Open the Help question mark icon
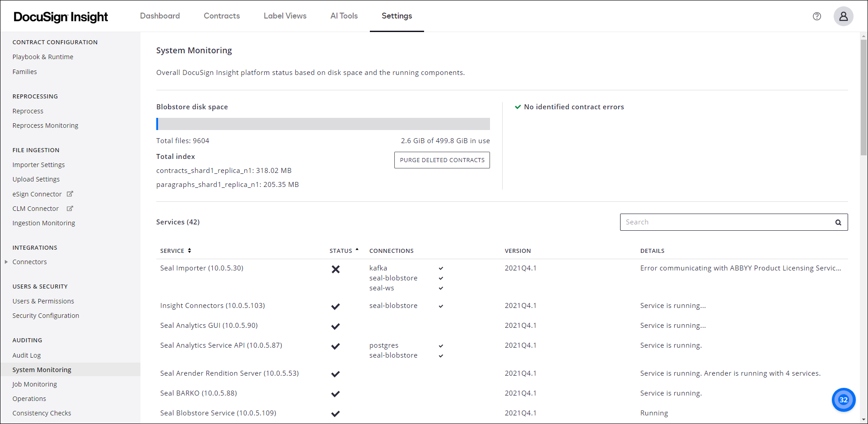Image resolution: width=868 pixels, height=424 pixels. point(817,16)
